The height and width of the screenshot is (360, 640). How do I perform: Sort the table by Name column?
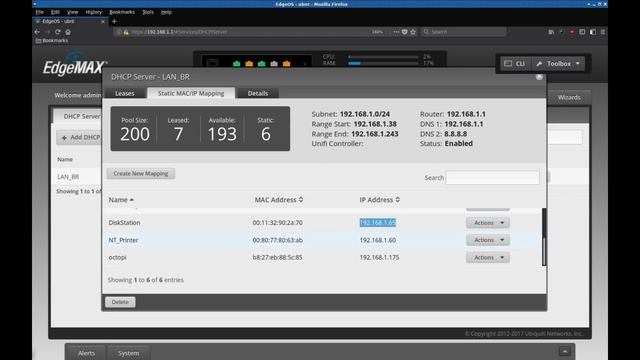pos(121,200)
